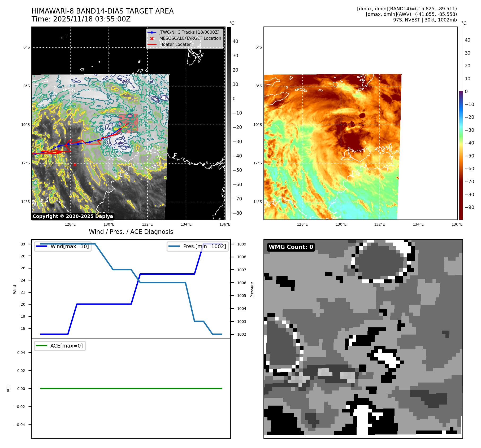The height and width of the screenshot is (448, 481).
Task: Click the Copyright Dapiya watermark text
Action: [73, 216]
